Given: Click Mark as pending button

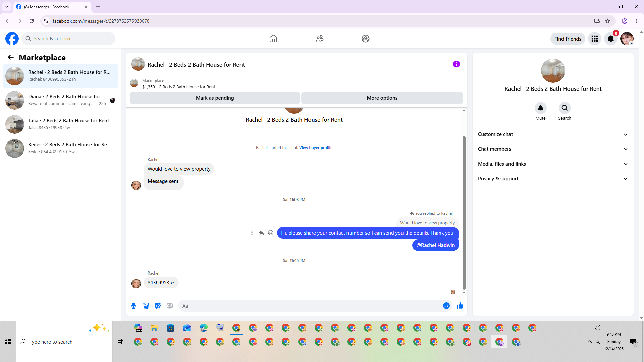Looking at the screenshot, I should 215,98.
